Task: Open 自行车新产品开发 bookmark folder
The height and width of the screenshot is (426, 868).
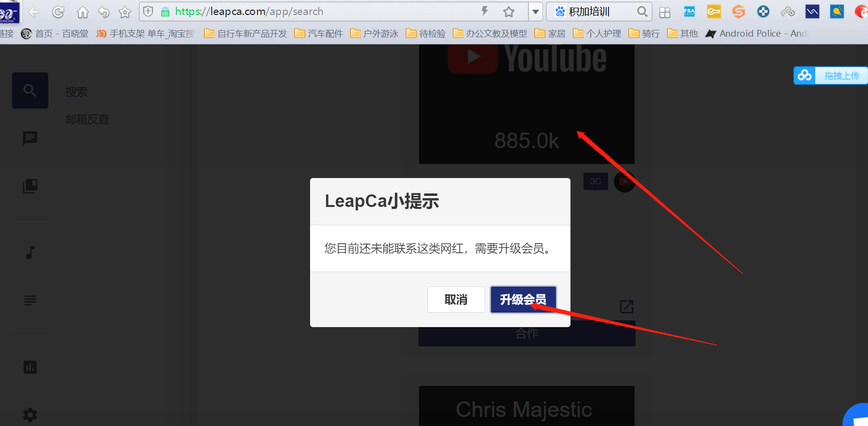Action: pyautogui.click(x=245, y=33)
